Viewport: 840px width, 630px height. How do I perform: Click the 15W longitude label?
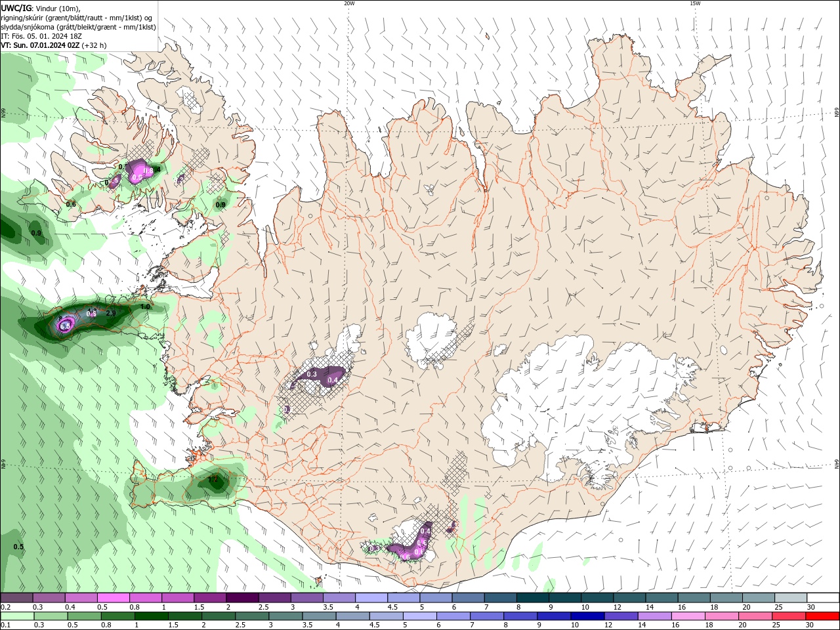click(695, 3)
